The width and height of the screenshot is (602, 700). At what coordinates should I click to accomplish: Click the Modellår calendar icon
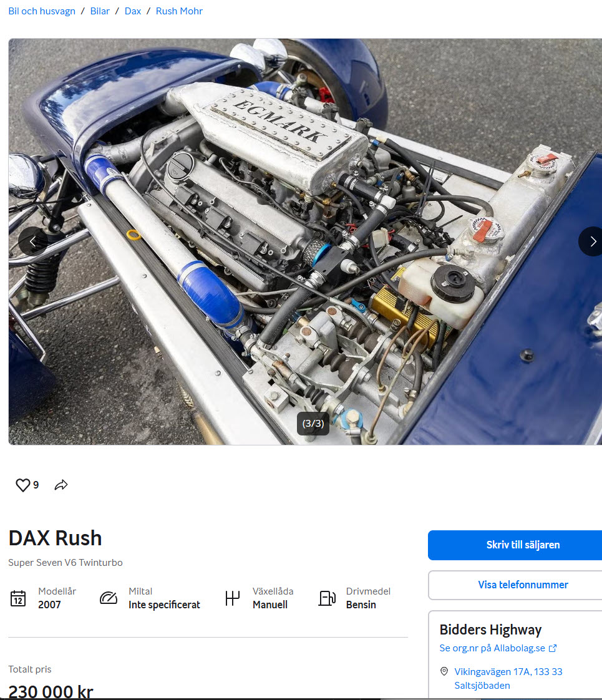pyautogui.click(x=18, y=598)
